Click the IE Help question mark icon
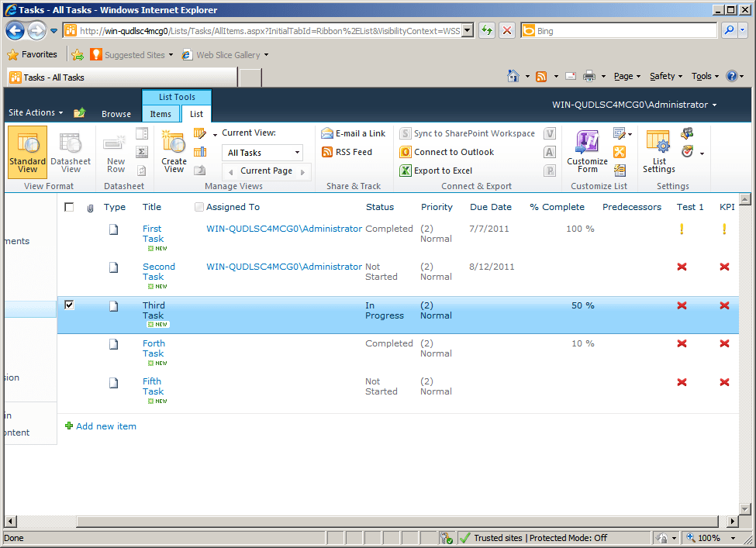Image resolution: width=756 pixels, height=548 pixels. click(x=731, y=76)
